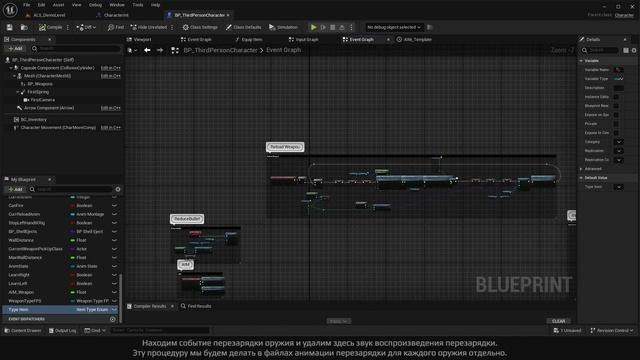The height and width of the screenshot is (360, 640).
Task: Open the Output Log
Action: click(x=62, y=331)
